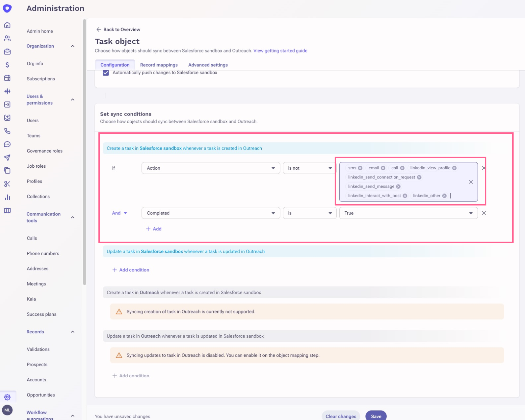The height and width of the screenshot is (420, 525).
Task: Change the And logic dropdown
Action: pos(119,213)
